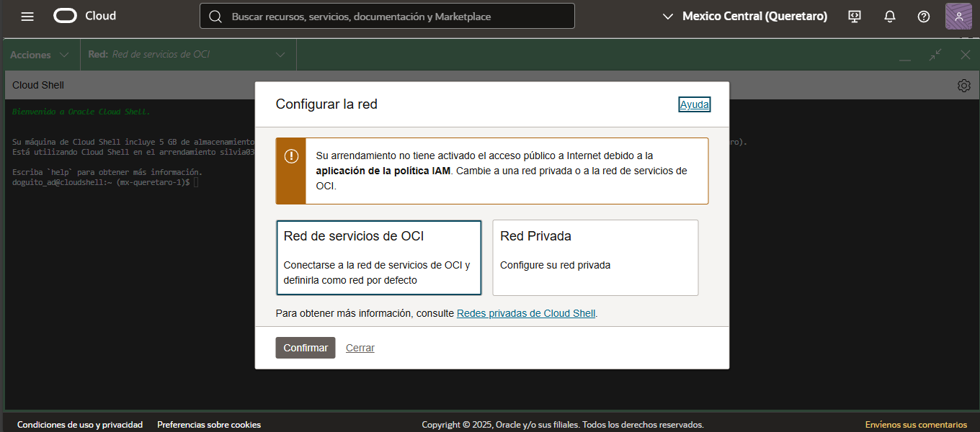Confirm the network configuration with Confirmar

(305, 347)
